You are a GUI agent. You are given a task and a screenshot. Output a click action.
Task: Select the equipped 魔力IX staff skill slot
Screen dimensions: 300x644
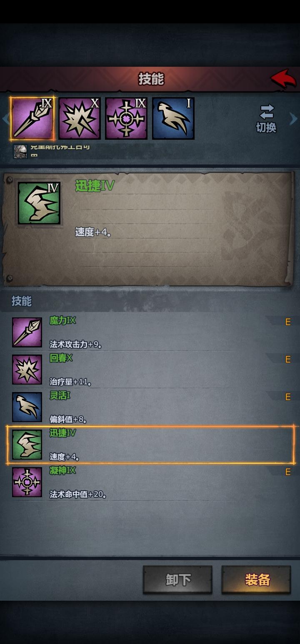[32, 118]
